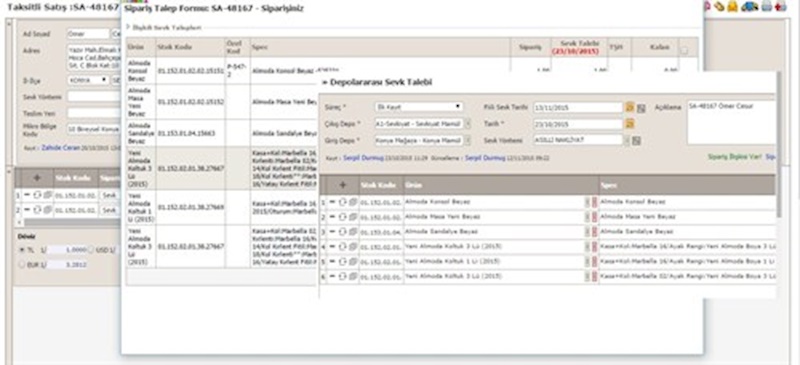Click Sipariş Ilişkisi Var! link
Screen dimensions: 800x365
click(735, 157)
